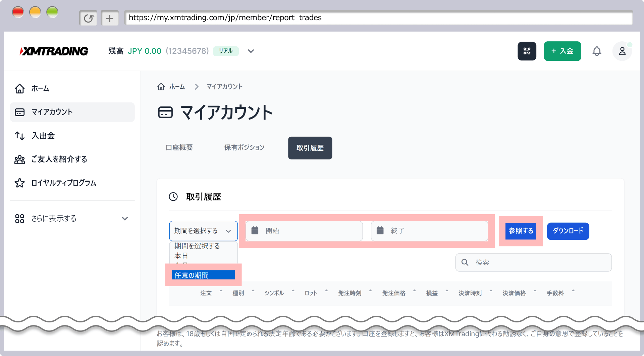Switch to the 保有ポジション tab
This screenshot has width=644, height=356.
point(244,147)
